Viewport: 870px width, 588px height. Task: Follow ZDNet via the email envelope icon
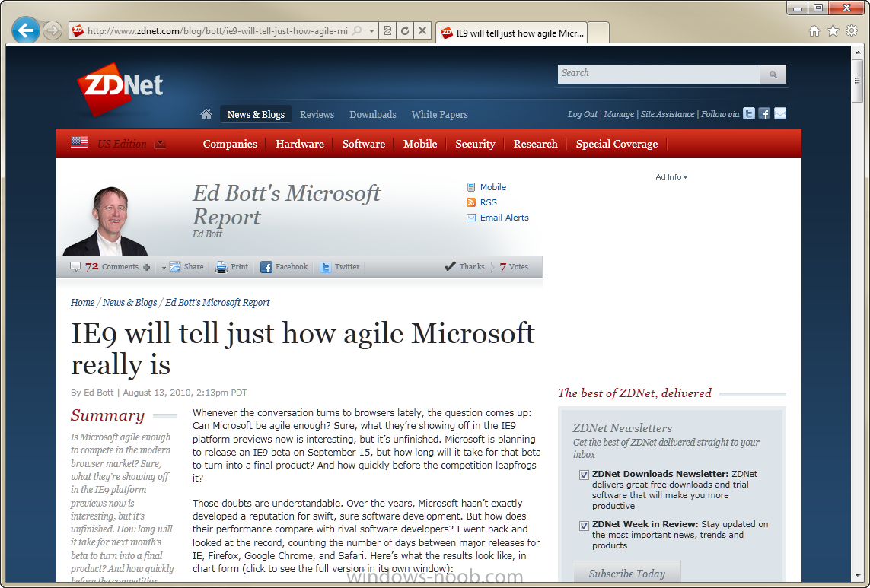(780, 113)
